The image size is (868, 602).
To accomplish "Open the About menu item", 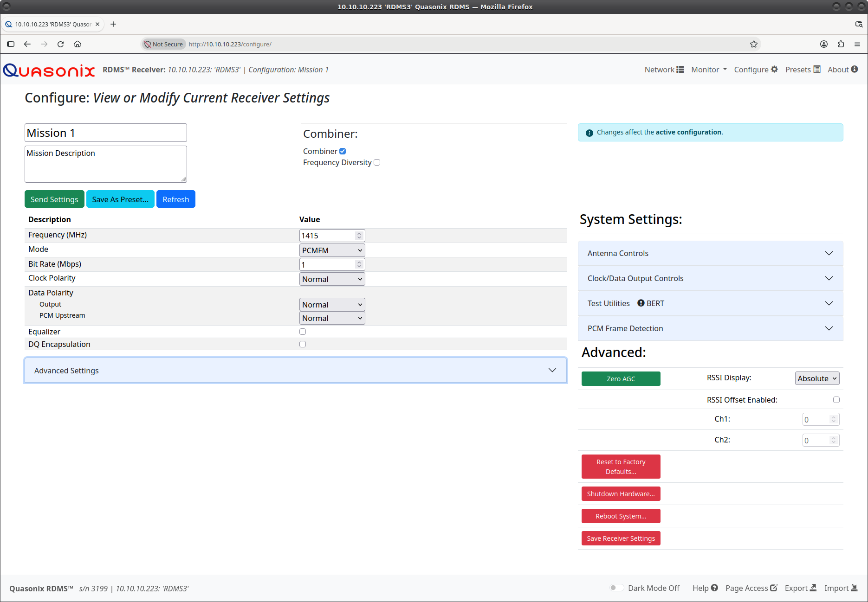I will click(843, 70).
